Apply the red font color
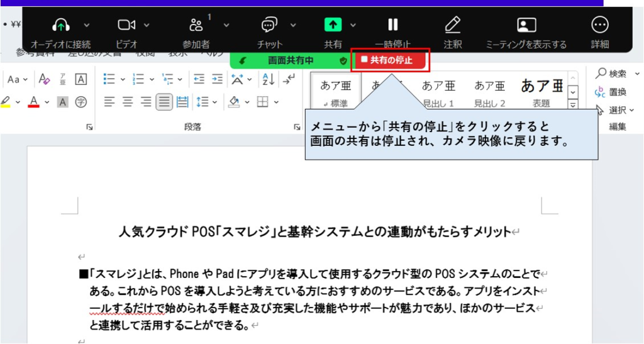The height and width of the screenshot is (344, 644). (x=34, y=101)
